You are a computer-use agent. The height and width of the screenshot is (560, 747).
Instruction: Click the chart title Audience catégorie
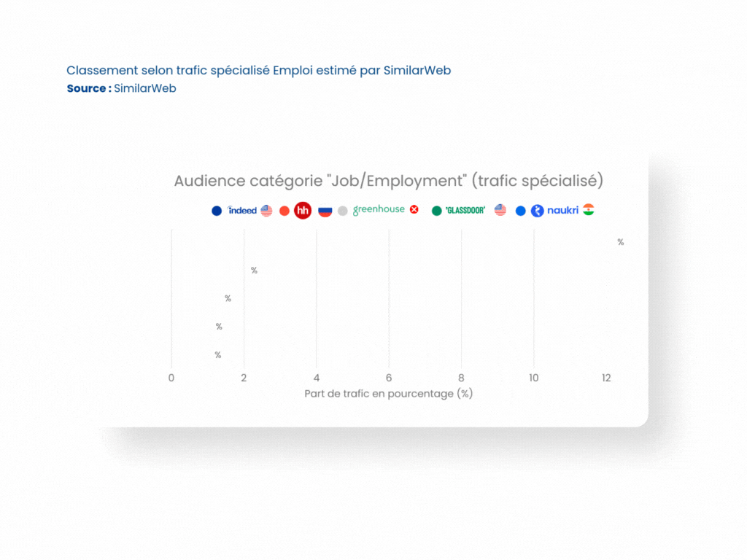(389, 181)
